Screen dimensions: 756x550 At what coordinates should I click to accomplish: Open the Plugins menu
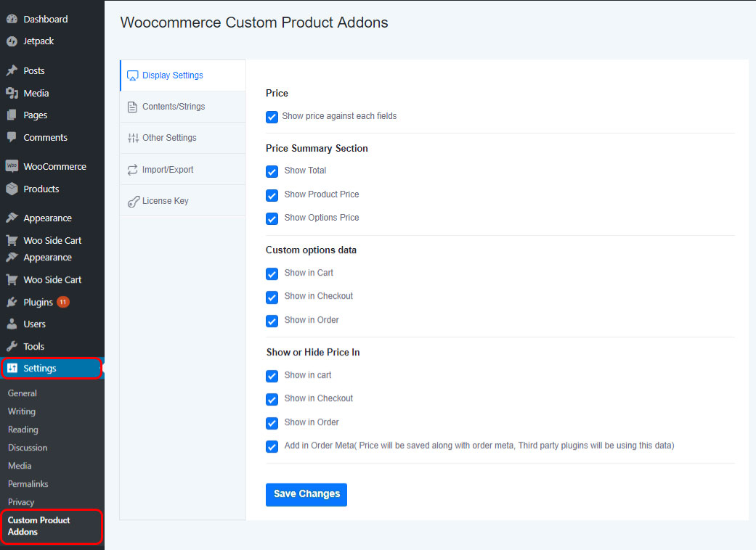point(52,302)
